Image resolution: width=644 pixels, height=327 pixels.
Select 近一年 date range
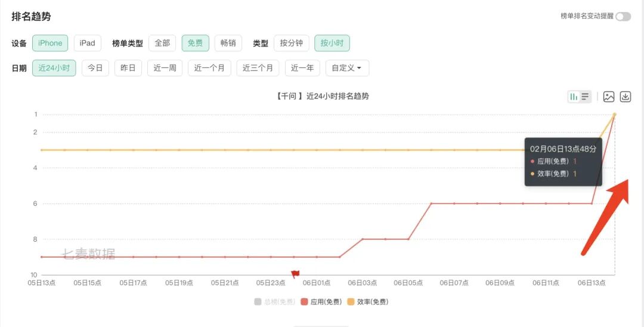click(302, 68)
